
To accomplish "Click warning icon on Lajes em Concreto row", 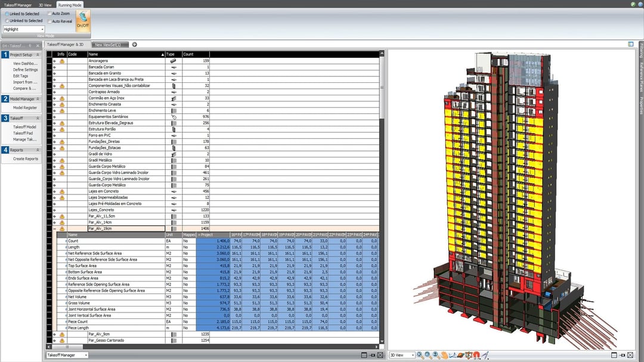I will pyautogui.click(x=62, y=191).
